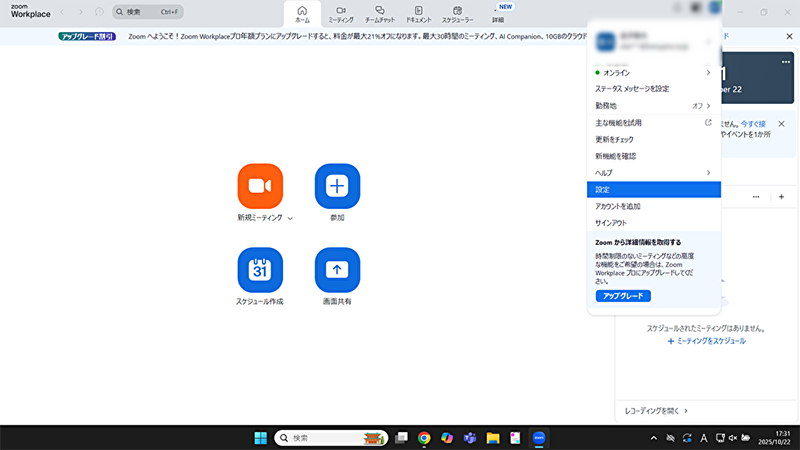This screenshot has width=800, height=450.
Task: Choose Sign Out (サインアウト) from menu
Action: click(611, 223)
